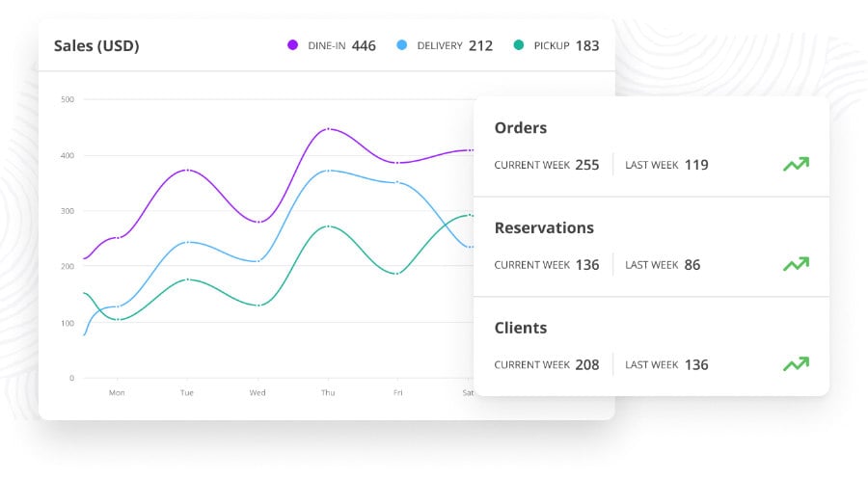Click Clients current week value 208

pos(587,365)
